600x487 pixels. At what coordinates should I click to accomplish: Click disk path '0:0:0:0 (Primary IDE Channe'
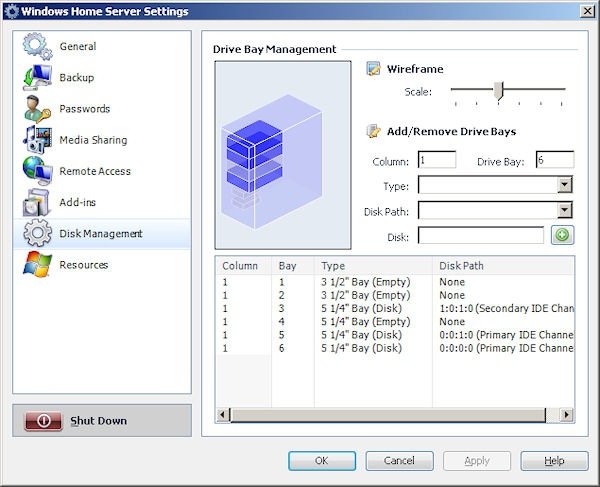tap(506, 348)
